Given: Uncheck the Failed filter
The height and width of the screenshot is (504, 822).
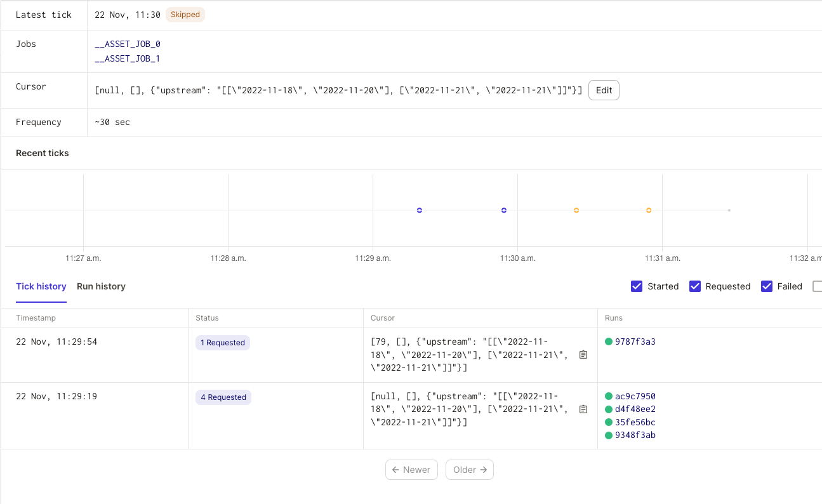Looking at the screenshot, I should click(x=767, y=286).
